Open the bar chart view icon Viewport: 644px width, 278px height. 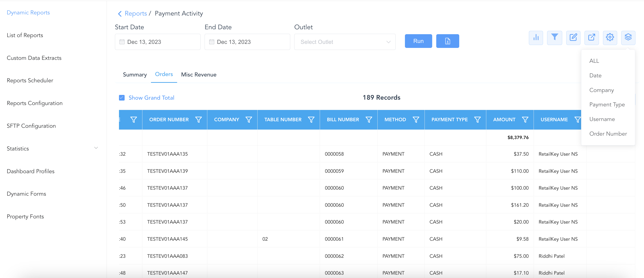tap(536, 38)
